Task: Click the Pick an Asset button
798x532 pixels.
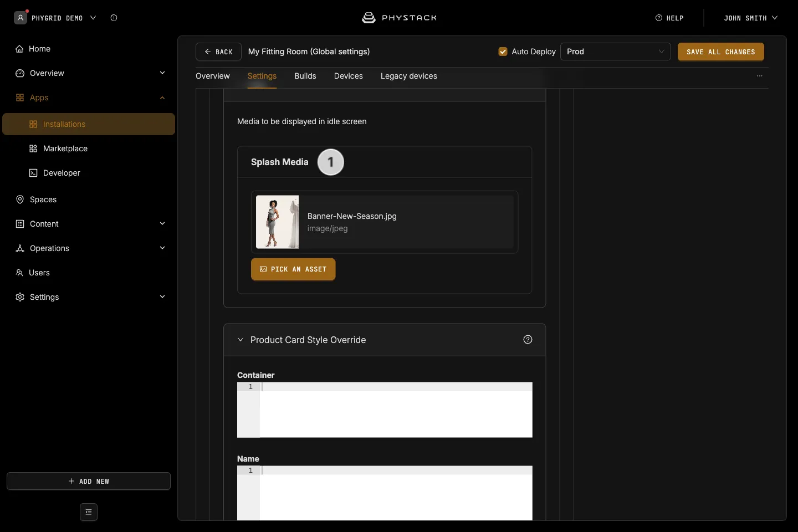Action: coord(293,269)
